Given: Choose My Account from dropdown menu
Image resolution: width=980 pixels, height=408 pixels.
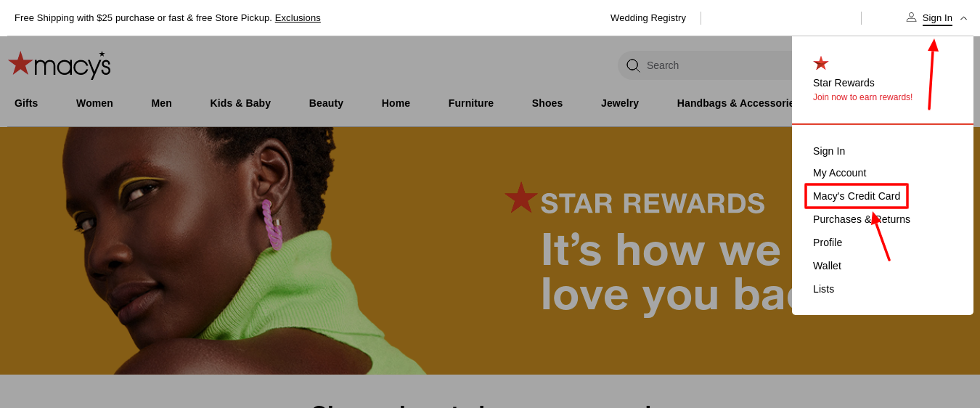Looking at the screenshot, I should click(x=839, y=173).
